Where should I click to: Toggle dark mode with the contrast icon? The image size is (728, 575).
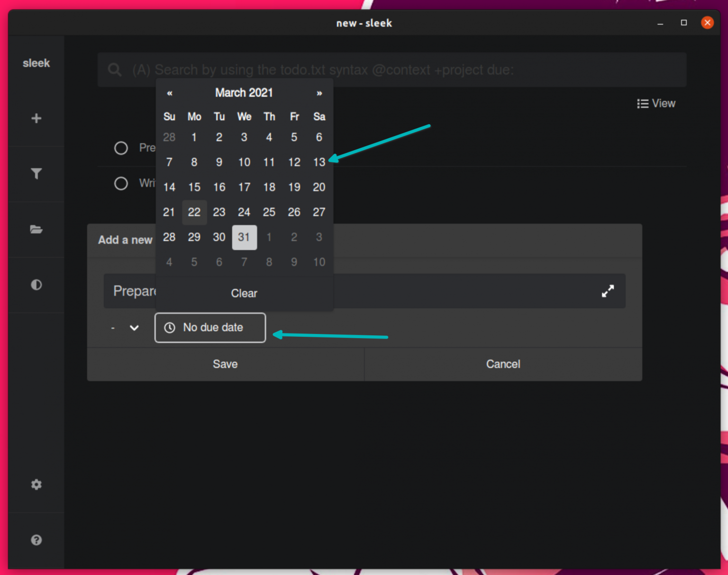pos(36,285)
